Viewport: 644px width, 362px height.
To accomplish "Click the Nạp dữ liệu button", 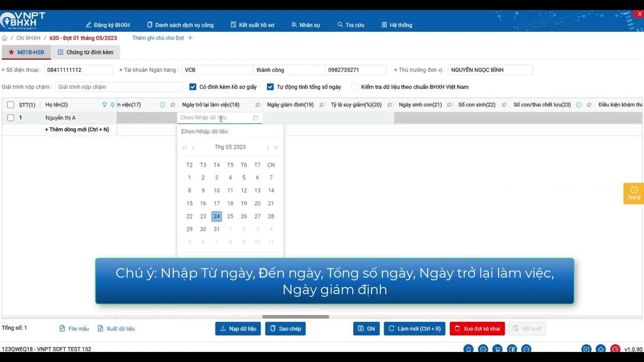I will point(238,329).
